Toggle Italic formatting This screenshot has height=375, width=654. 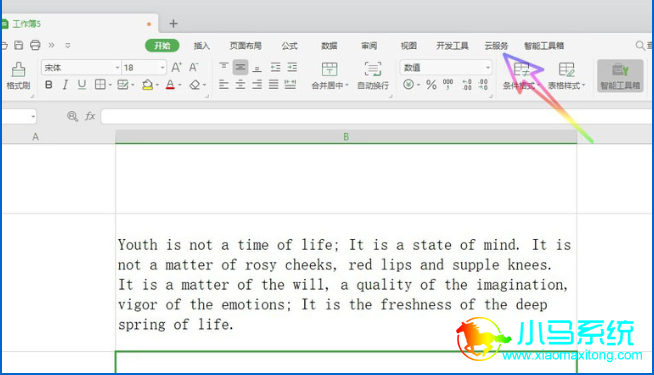pos(65,85)
